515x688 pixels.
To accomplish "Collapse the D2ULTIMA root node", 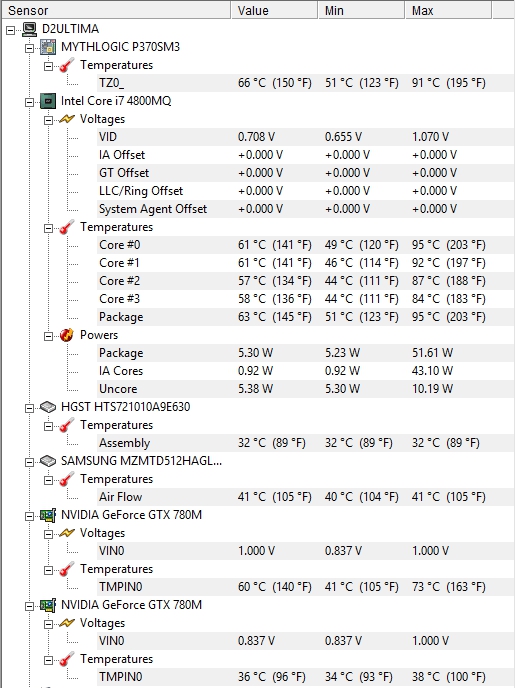I will (x=11, y=30).
